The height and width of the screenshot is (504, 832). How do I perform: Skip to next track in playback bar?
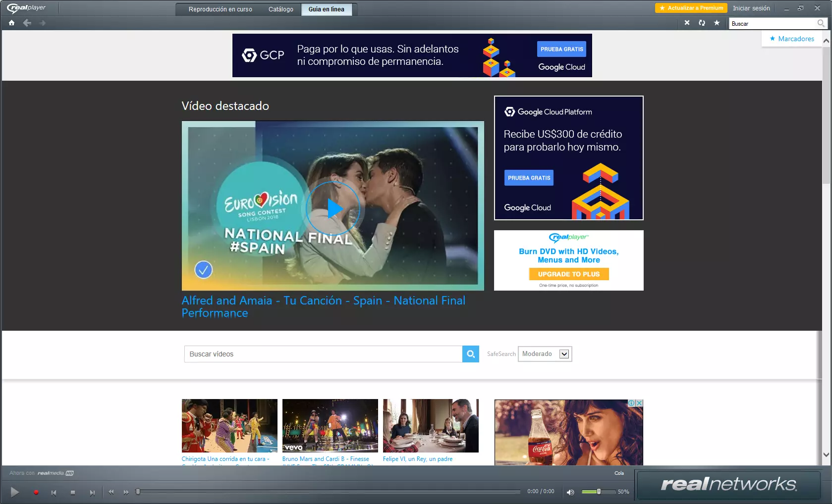pyautogui.click(x=92, y=492)
